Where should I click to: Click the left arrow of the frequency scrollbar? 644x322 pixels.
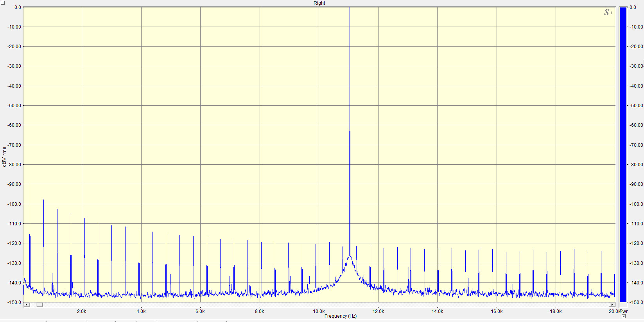click(27, 305)
